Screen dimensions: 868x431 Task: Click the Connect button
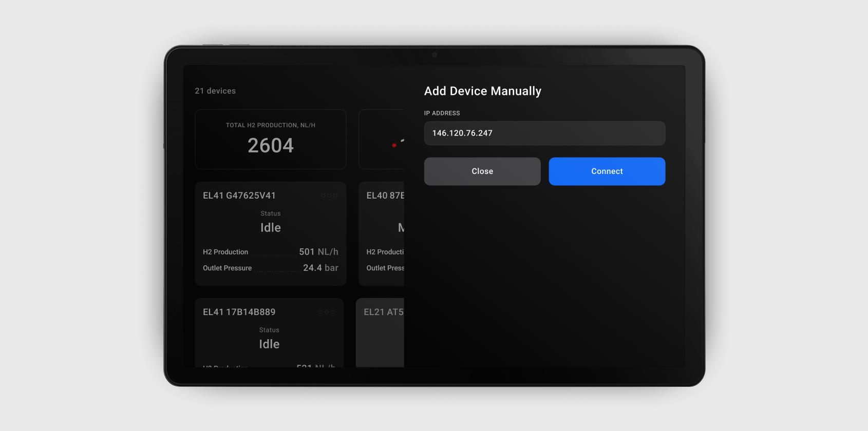[607, 171]
